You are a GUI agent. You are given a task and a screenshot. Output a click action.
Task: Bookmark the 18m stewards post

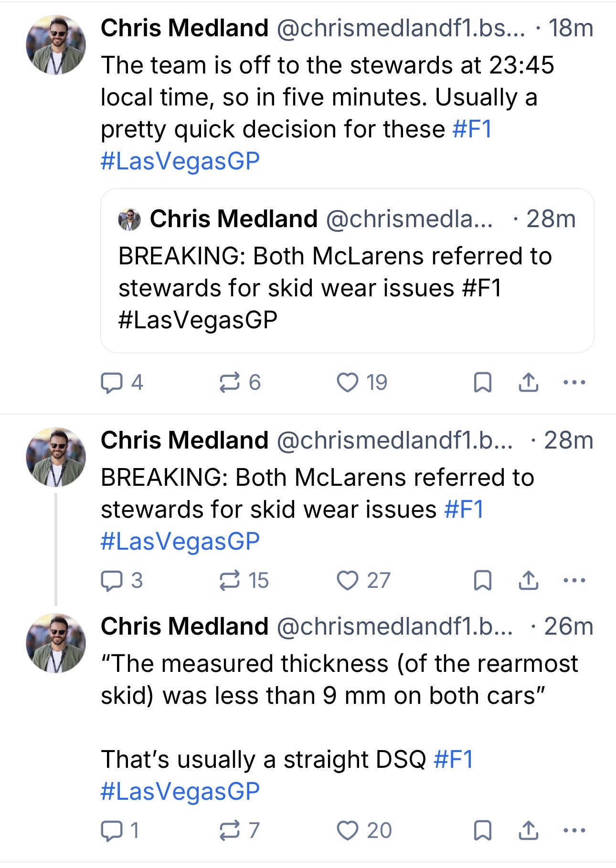[482, 383]
